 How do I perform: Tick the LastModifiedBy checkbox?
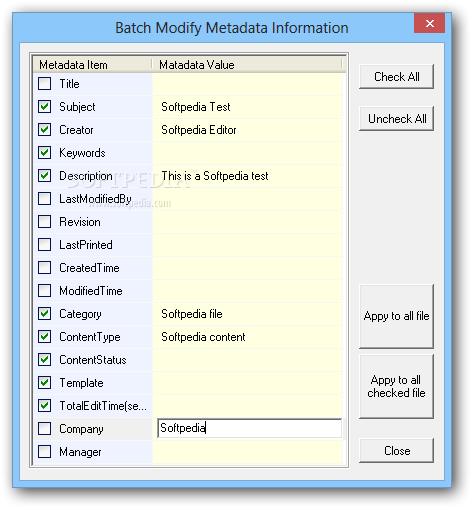[x=44, y=199]
